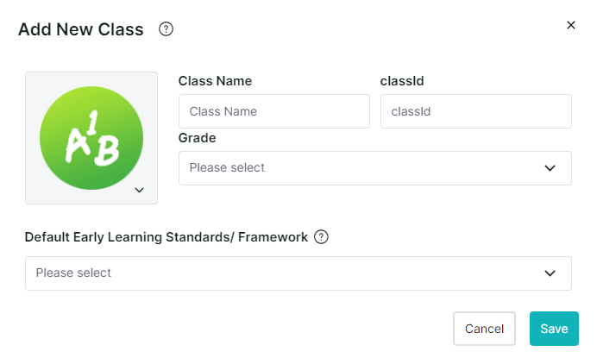
Task: Focus the Class Name input field
Action: click(x=273, y=111)
